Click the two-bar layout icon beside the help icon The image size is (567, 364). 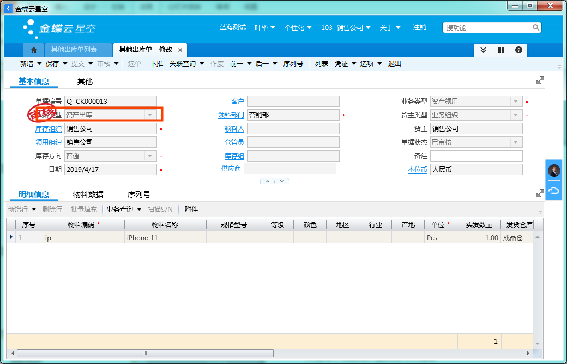coord(501,50)
